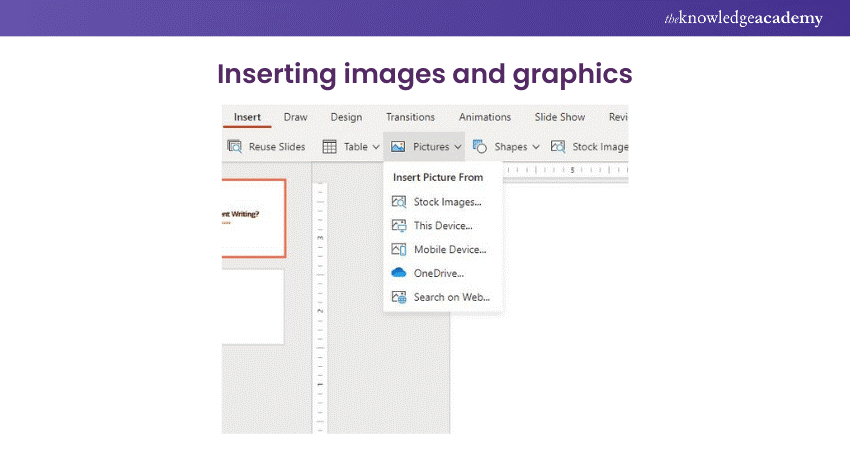
Task: Go to the Transitions tab
Action: (x=410, y=117)
